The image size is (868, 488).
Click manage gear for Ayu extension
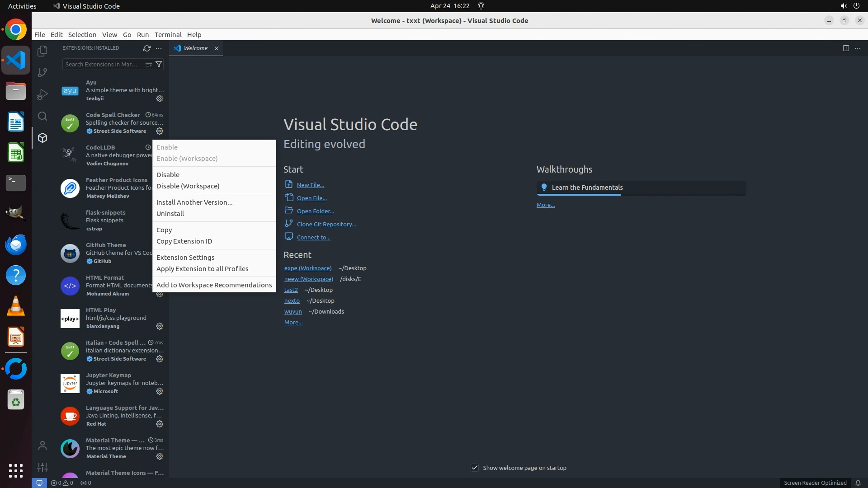click(160, 99)
